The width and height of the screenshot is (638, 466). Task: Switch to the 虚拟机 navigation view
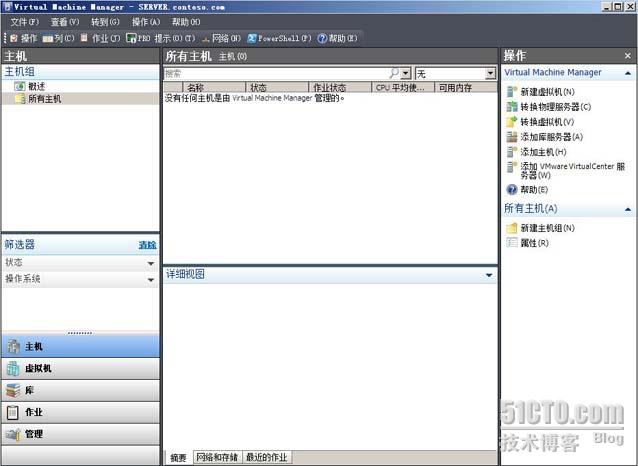coord(80,368)
